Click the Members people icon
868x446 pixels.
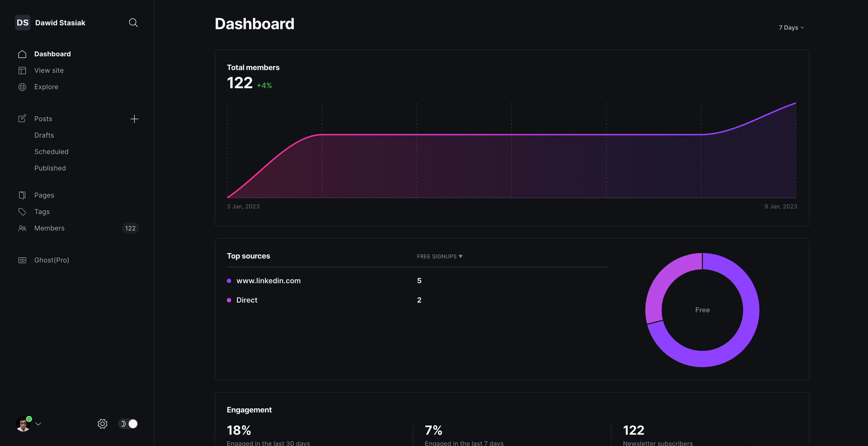coord(22,228)
